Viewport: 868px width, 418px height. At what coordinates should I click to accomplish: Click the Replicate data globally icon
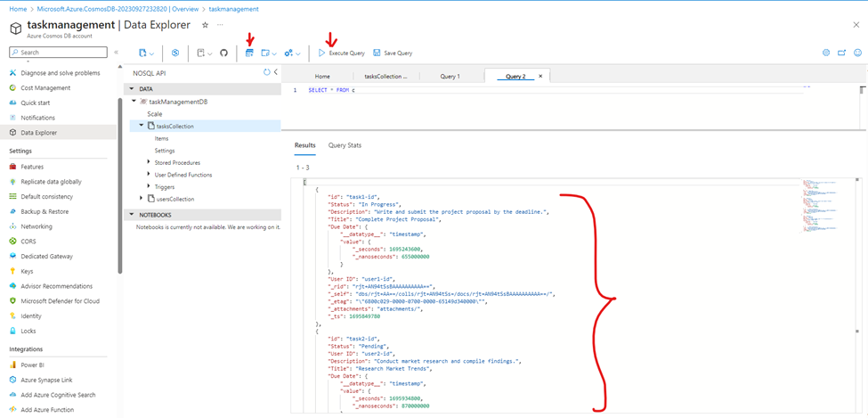point(13,181)
